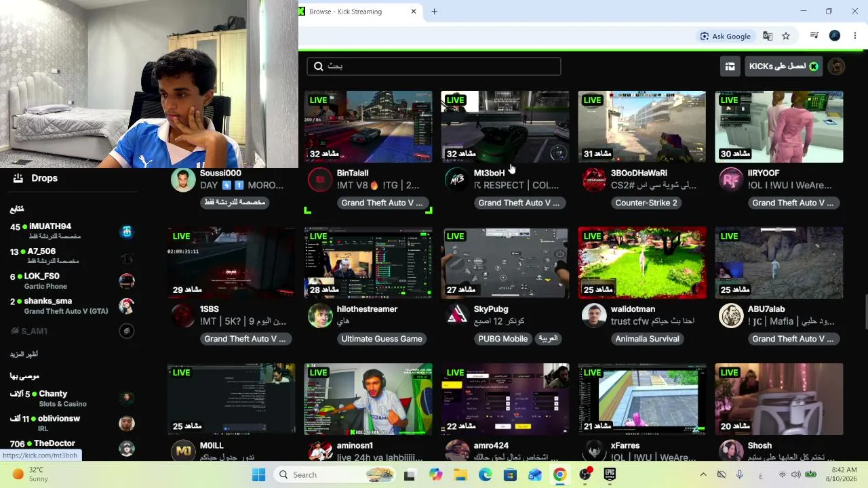
Task: Show hidden system tray icons
Action: tap(703, 474)
